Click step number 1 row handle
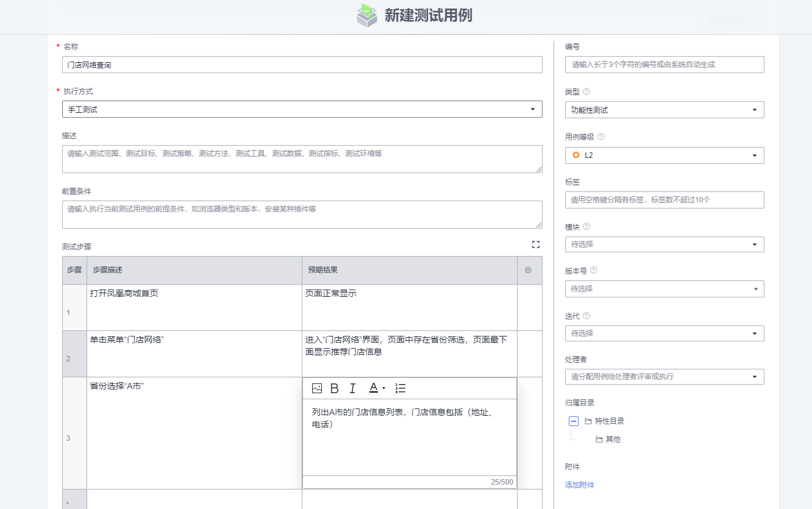 [x=74, y=308]
